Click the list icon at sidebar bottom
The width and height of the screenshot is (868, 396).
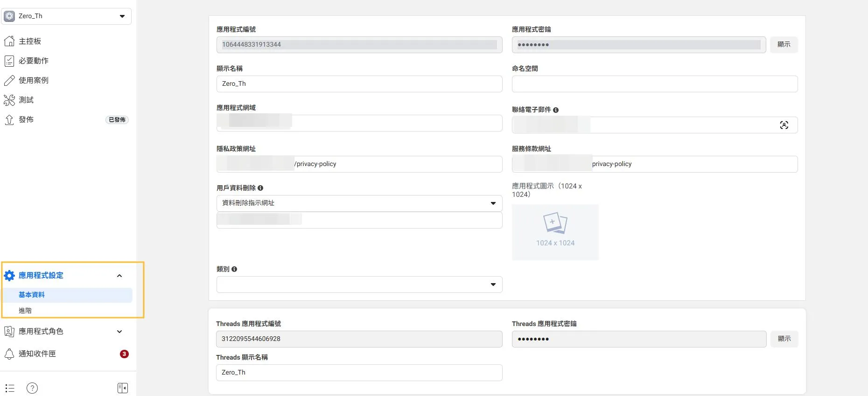(x=10, y=388)
